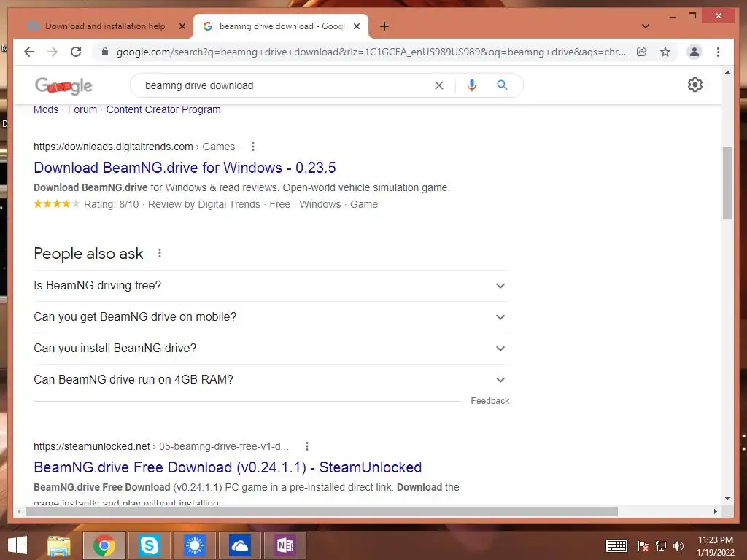Screen dimensions: 747x560
Task: Open 'Download BeamNG.drive for Windows - 0.23.5' link
Action: point(185,168)
